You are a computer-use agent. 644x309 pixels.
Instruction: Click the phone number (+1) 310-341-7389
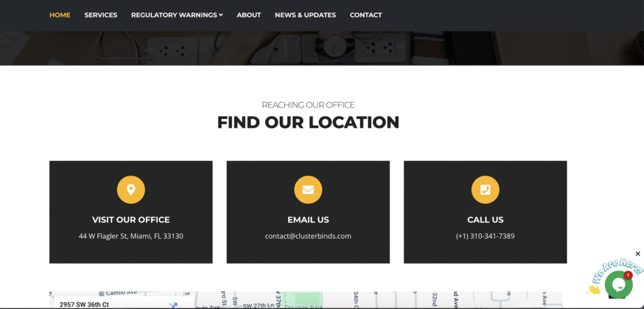point(485,236)
